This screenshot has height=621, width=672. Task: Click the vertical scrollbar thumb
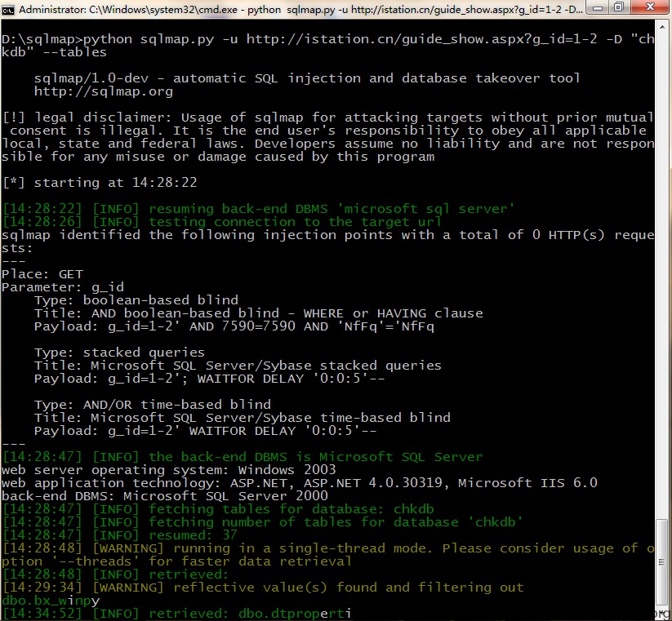click(x=662, y=563)
